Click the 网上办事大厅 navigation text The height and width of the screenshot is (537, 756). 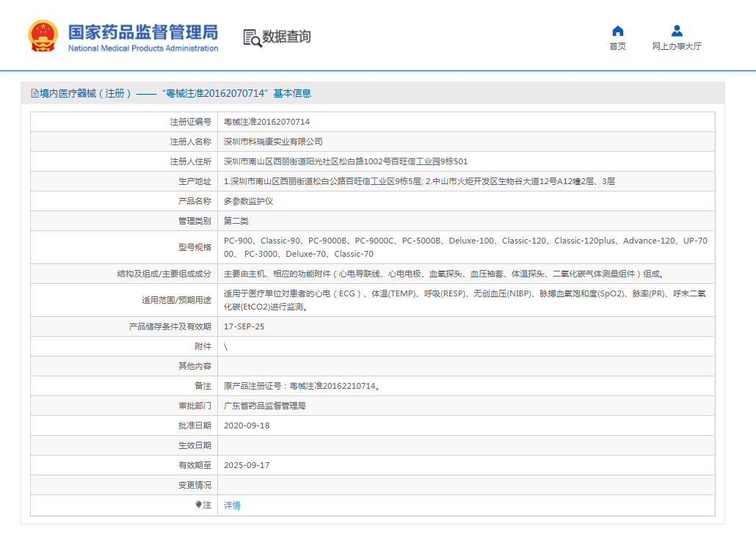pyautogui.click(x=676, y=45)
